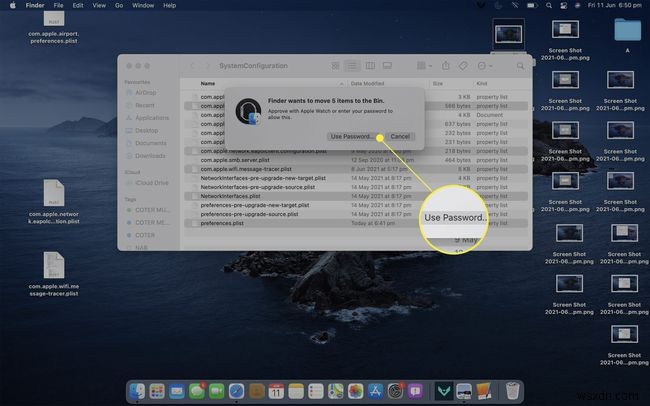Open Reminders from the Dock
The height and width of the screenshot is (406, 650).
point(316,391)
